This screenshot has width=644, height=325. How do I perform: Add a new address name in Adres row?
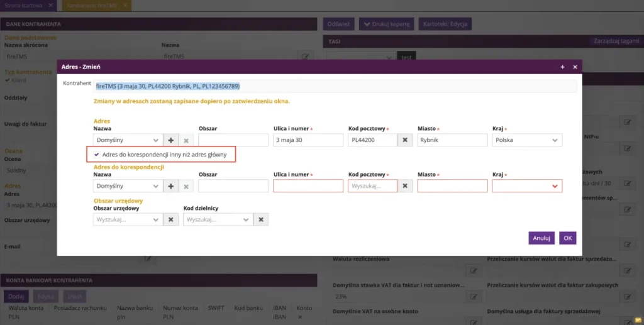(171, 140)
